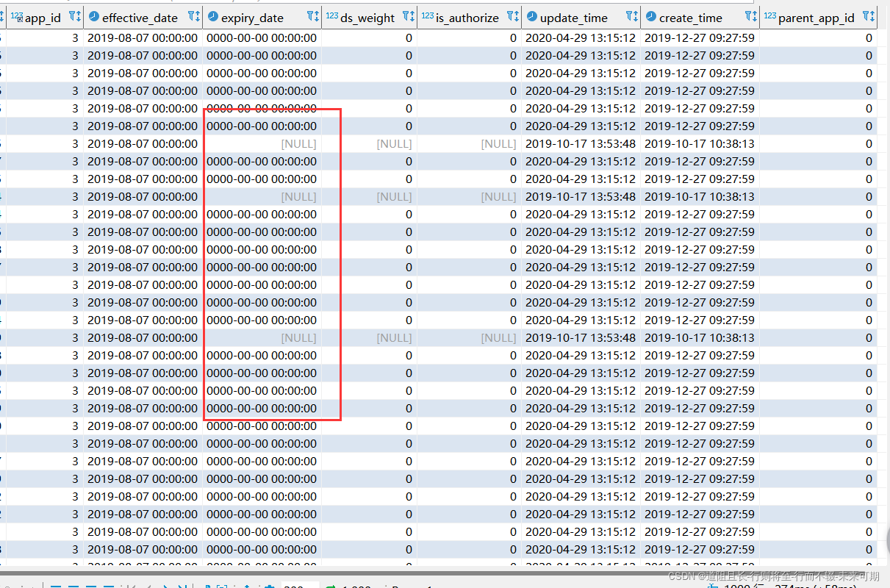This screenshot has width=890, height=588.
Task: Click the filter icon on app_id header
Action: (73, 17)
